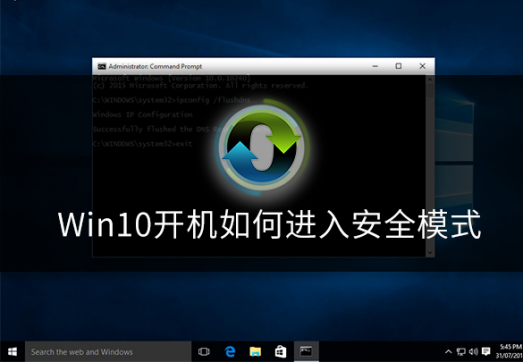Open the Windows Store taskbar icon
Viewport: 523px width, 362px height.
pyautogui.click(x=281, y=352)
